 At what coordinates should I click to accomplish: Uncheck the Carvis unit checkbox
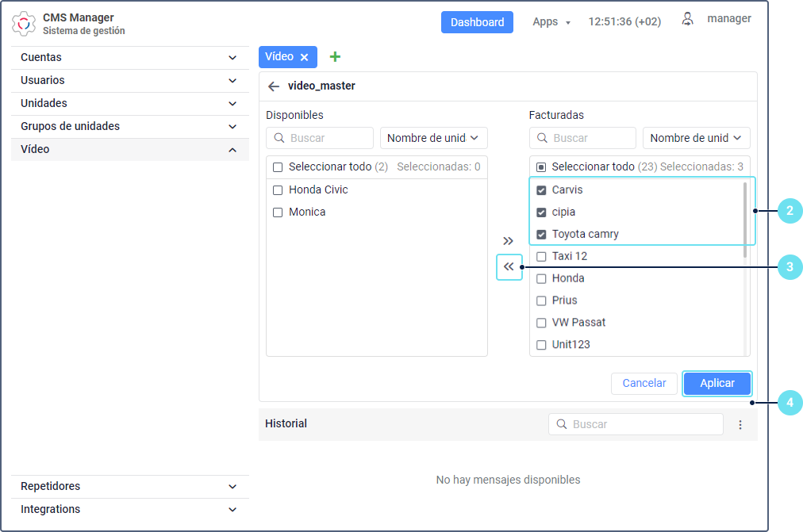pyautogui.click(x=541, y=190)
